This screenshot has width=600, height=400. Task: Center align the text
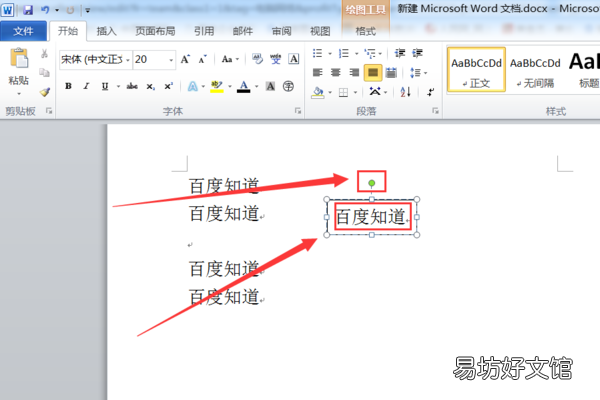[336, 72]
